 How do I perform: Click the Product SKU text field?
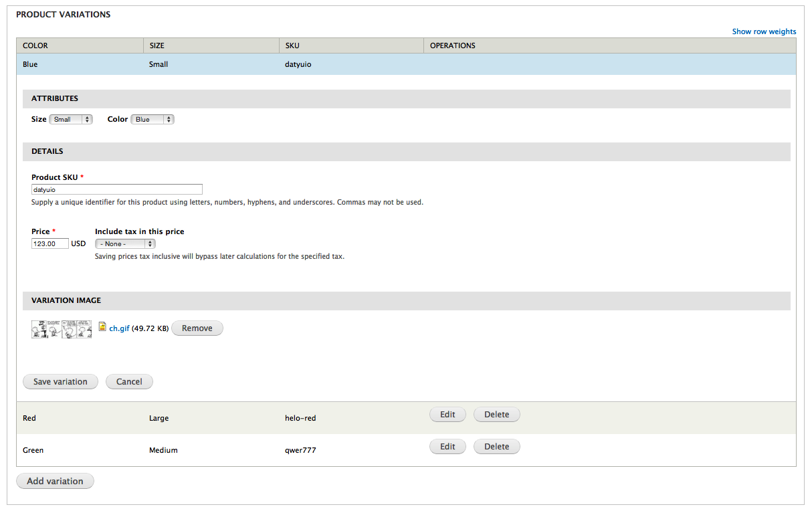(117, 189)
